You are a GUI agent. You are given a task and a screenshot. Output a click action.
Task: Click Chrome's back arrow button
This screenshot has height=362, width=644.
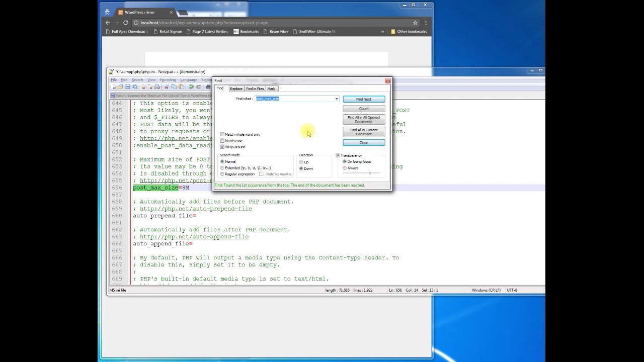coord(108,23)
